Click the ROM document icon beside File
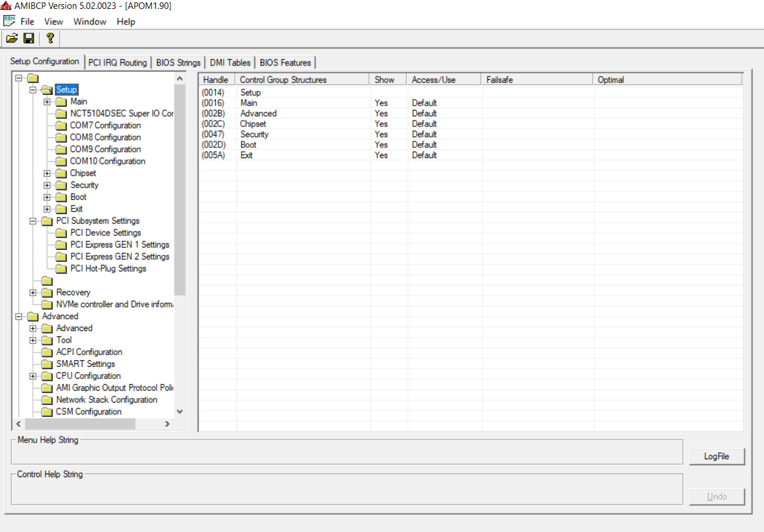 pyautogui.click(x=10, y=21)
